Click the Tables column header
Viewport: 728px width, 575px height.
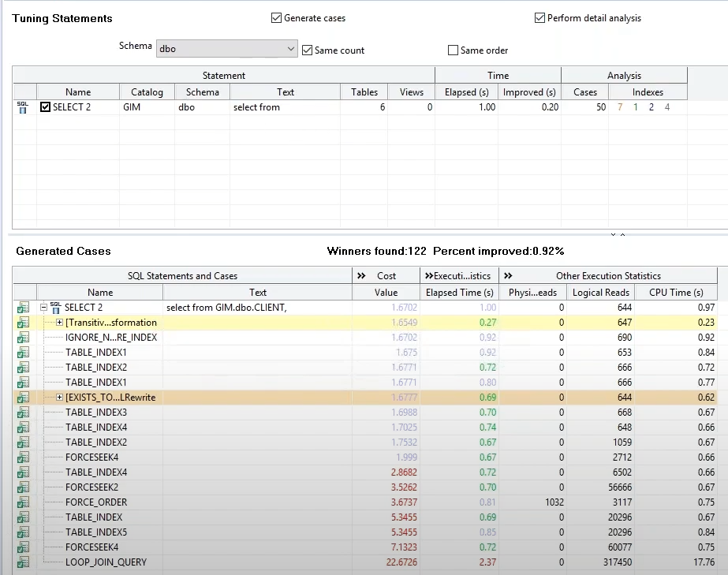364,92
